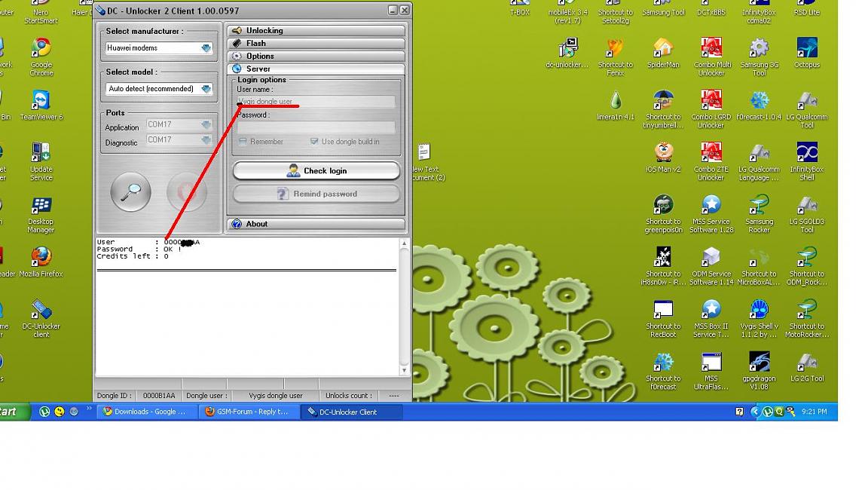Toggle the Remember checkbox
The width and height of the screenshot is (868, 490).
243,142
